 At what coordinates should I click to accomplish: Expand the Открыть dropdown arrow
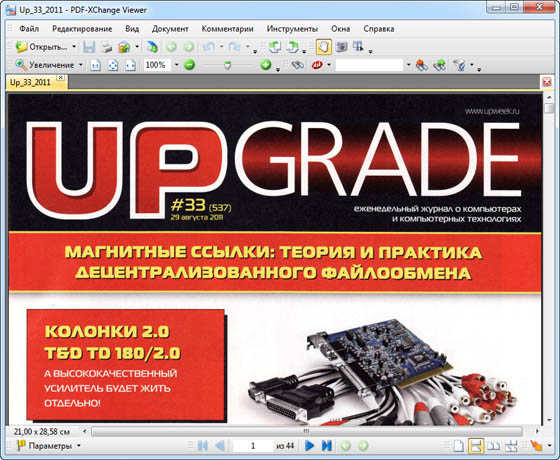[x=74, y=47]
